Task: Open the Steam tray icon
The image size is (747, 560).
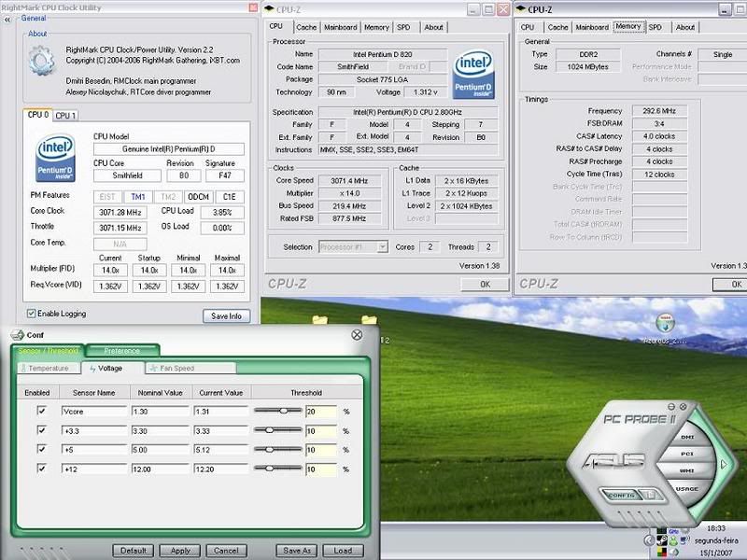Action: point(662,540)
